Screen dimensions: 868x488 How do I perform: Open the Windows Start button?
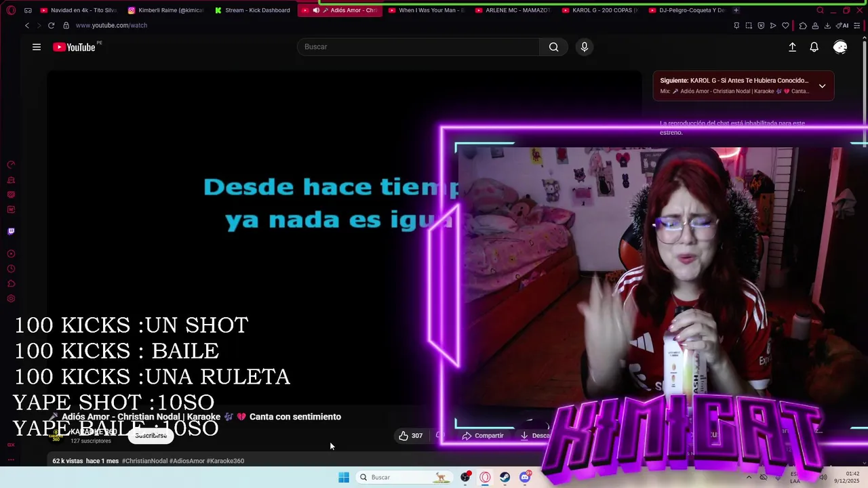344,477
